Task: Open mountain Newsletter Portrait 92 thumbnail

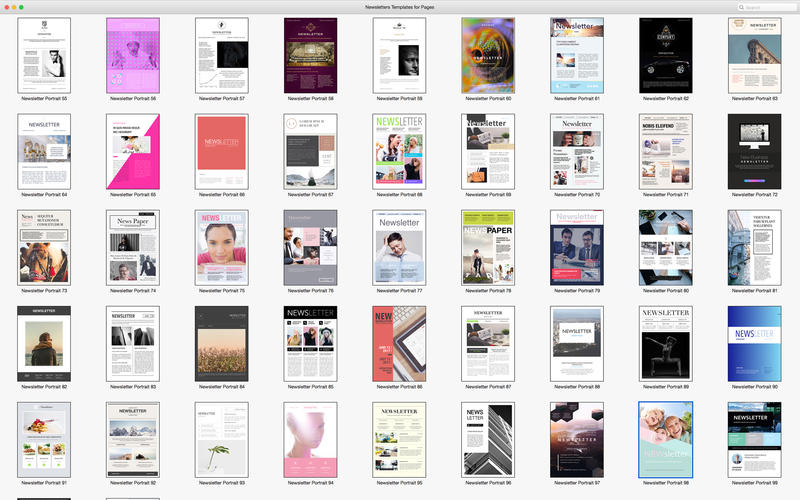Action: click(133, 439)
